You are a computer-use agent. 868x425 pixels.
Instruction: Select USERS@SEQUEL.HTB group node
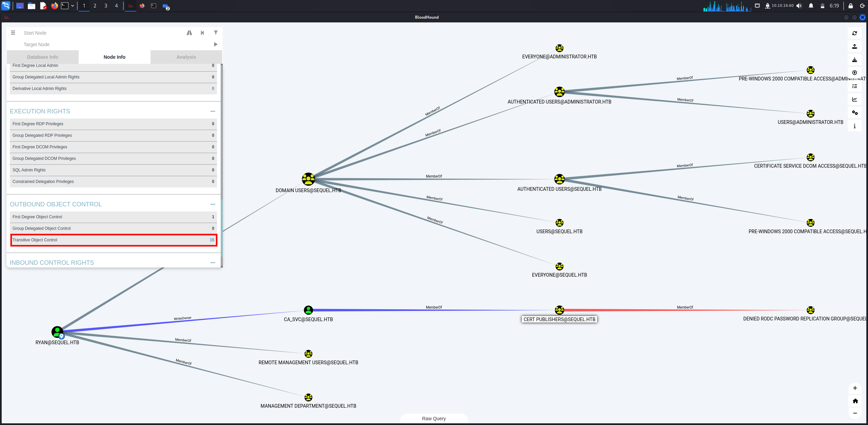559,223
